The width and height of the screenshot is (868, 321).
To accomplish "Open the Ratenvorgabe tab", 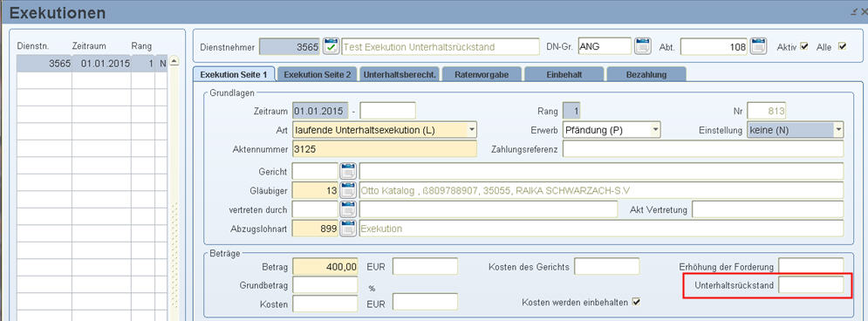I will [481, 74].
